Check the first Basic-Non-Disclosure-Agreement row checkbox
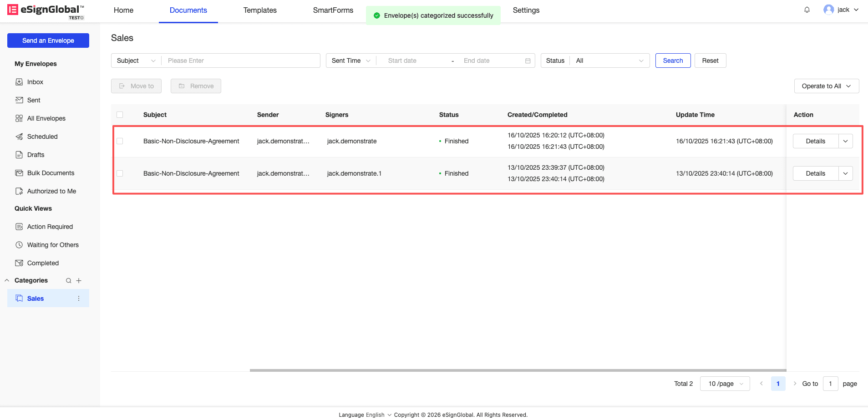The image size is (868, 420). [120, 141]
